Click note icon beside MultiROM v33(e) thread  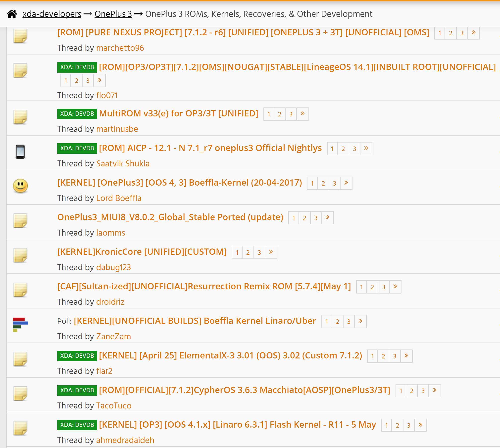20,117
